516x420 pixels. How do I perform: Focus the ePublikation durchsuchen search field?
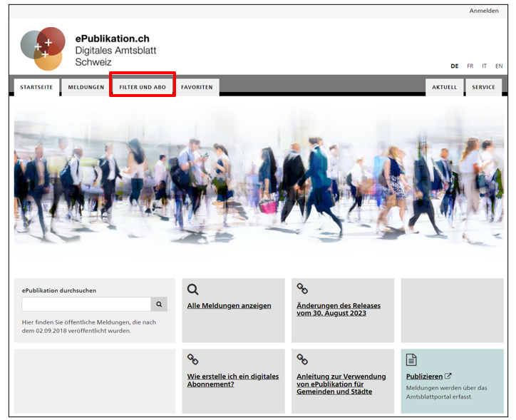pyautogui.click(x=86, y=304)
